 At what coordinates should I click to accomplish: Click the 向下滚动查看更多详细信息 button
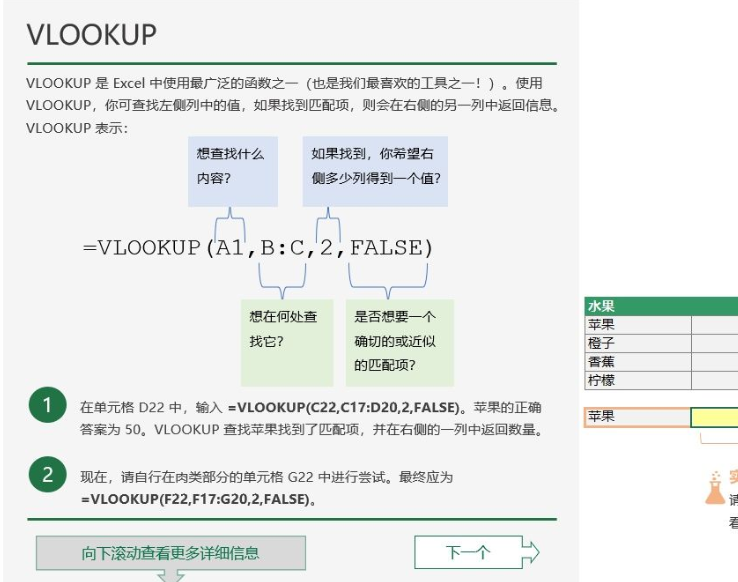[x=170, y=553]
